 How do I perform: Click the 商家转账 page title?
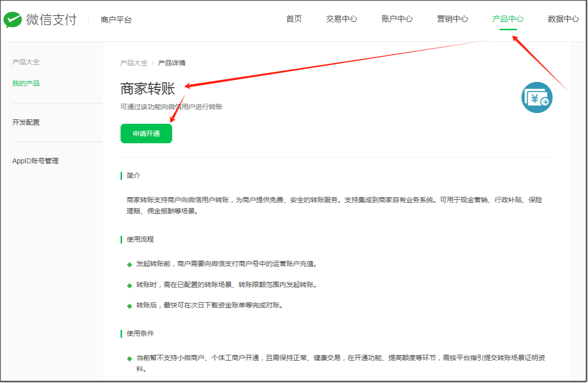click(147, 89)
